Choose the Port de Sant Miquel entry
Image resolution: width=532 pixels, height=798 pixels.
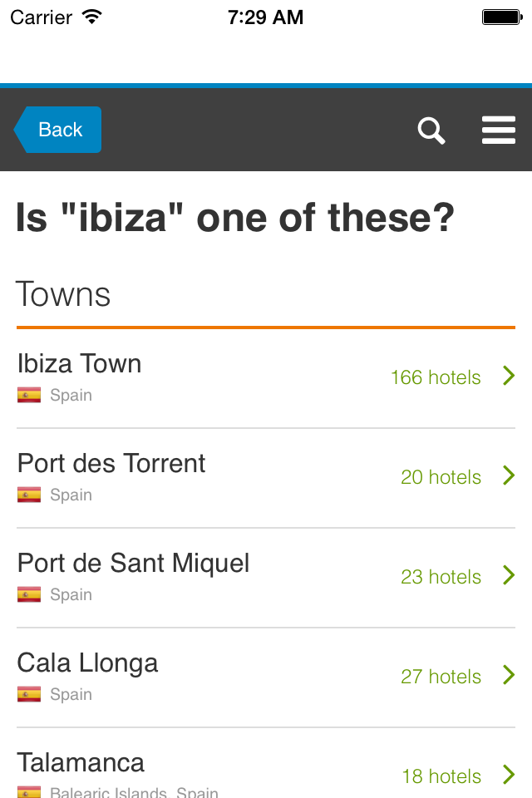tap(266, 579)
